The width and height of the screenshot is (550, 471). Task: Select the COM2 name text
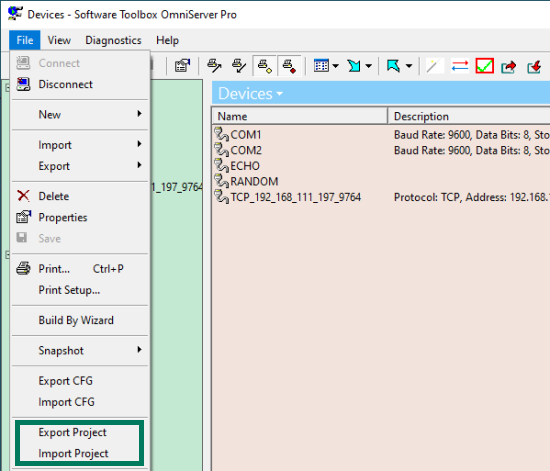[x=246, y=150]
